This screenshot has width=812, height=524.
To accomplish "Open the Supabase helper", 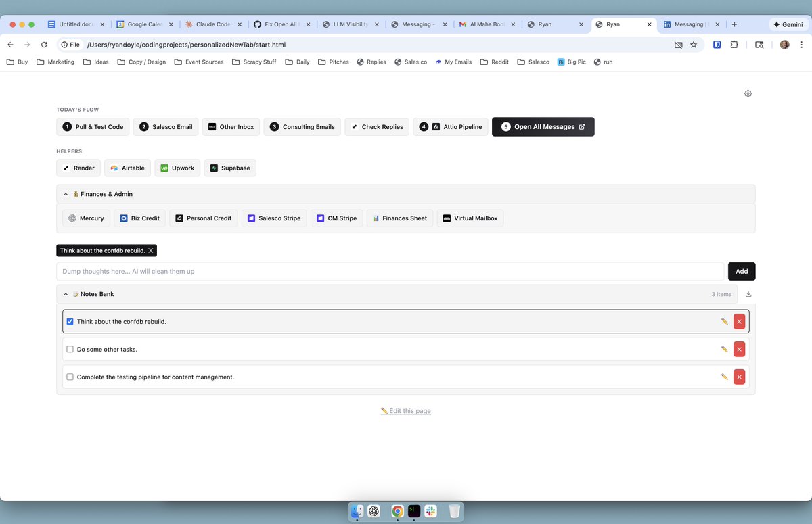I will coord(230,168).
